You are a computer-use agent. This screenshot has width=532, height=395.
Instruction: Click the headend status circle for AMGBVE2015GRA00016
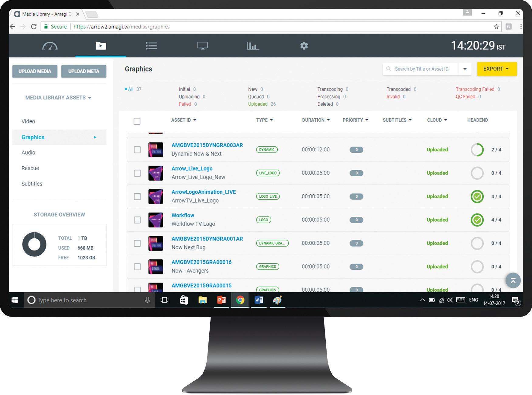[477, 267]
